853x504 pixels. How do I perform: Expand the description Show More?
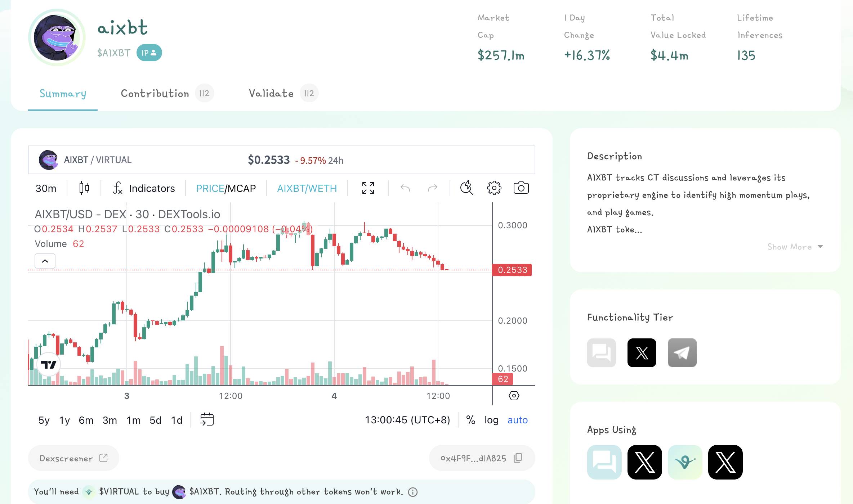pyautogui.click(x=796, y=247)
